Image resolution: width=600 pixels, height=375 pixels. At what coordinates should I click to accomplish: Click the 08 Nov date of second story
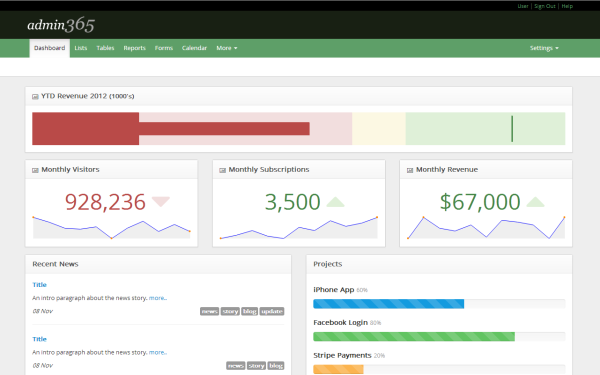[x=42, y=365]
